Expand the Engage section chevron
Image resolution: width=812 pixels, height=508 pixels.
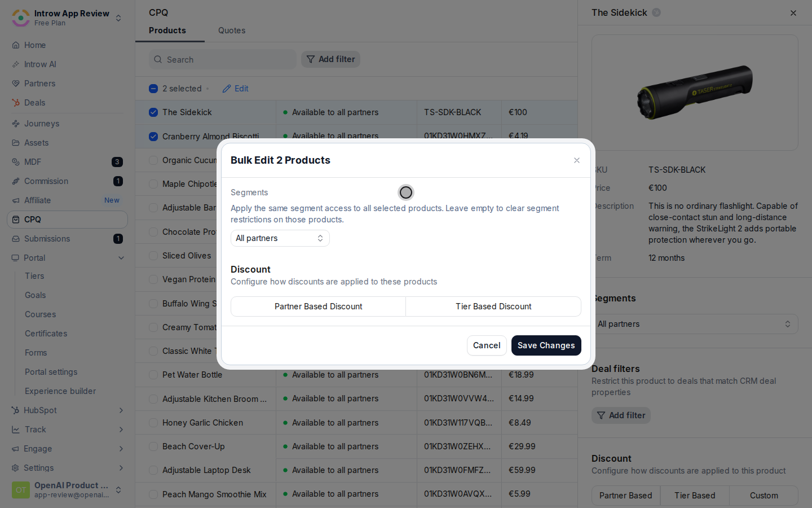point(121,449)
